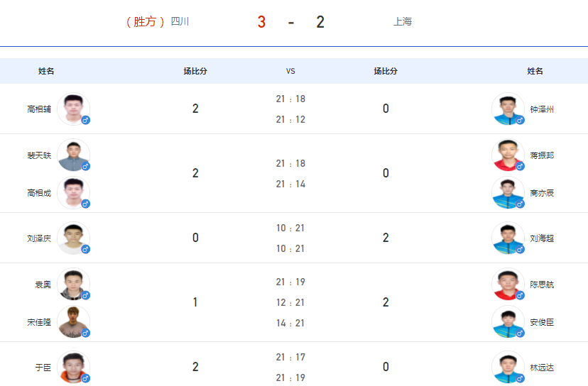Click the team name 上海
Screen dimensions: 588x386
click(x=403, y=21)
